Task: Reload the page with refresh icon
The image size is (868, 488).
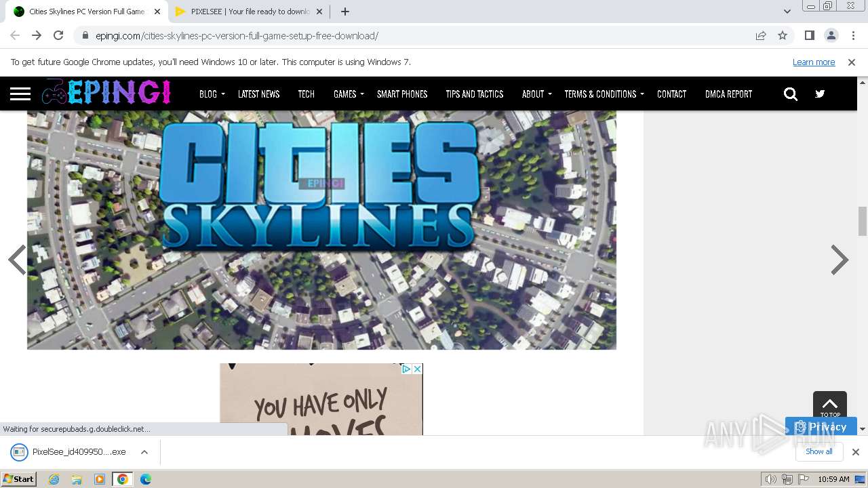Action: pos(58,35)
